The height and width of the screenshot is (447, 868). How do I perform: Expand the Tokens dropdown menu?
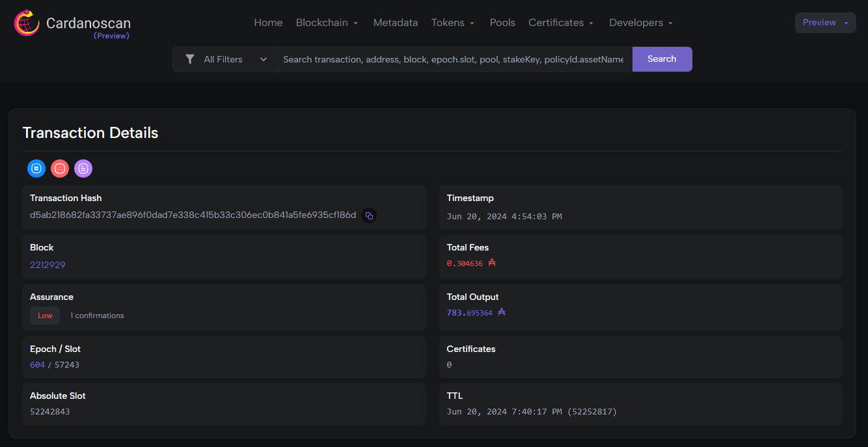(x=453, y=23)
